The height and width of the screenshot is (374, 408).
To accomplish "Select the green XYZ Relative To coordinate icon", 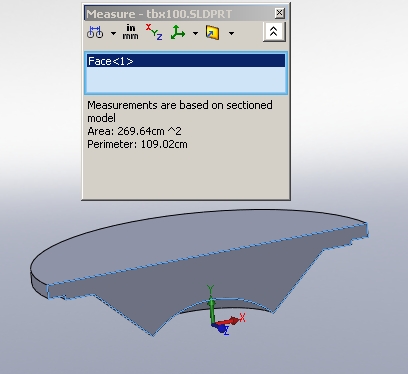I will coord(178,32).
